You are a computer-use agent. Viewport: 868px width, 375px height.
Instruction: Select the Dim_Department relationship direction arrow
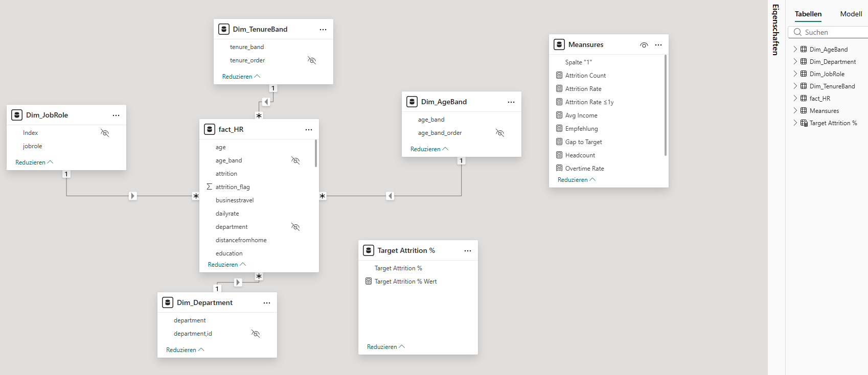[238, 282]
